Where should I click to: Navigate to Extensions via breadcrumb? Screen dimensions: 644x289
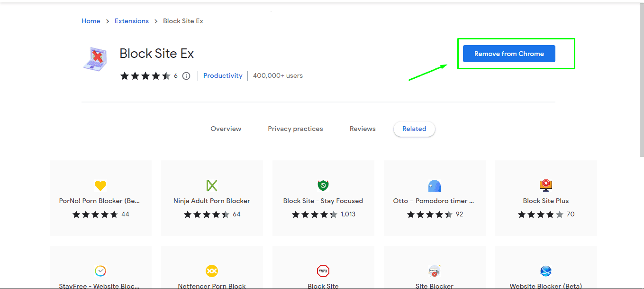pos(132,21)
